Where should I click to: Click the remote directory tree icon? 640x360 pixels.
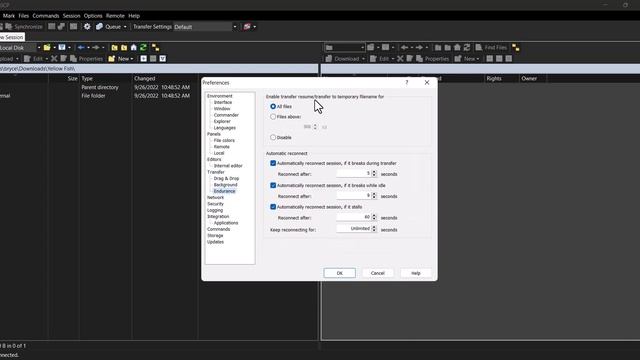click(516, 48)
